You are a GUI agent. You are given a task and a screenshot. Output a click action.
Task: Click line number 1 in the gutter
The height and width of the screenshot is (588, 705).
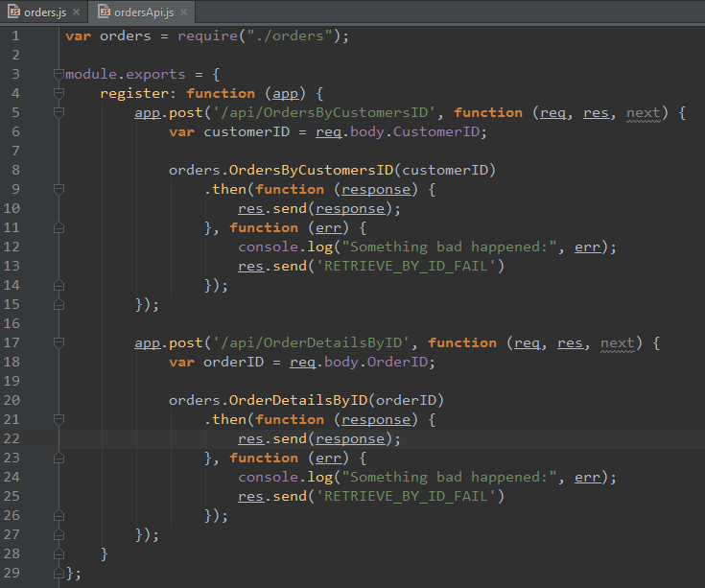(x=15, y=35)
